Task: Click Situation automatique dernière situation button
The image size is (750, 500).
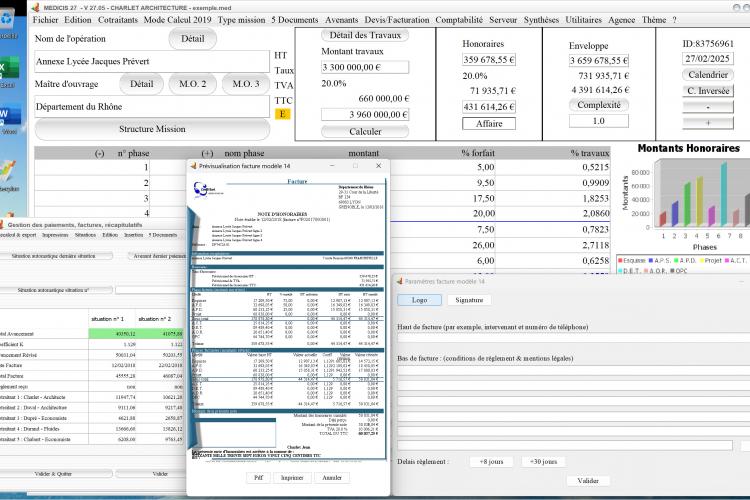Action: point(53,256)
